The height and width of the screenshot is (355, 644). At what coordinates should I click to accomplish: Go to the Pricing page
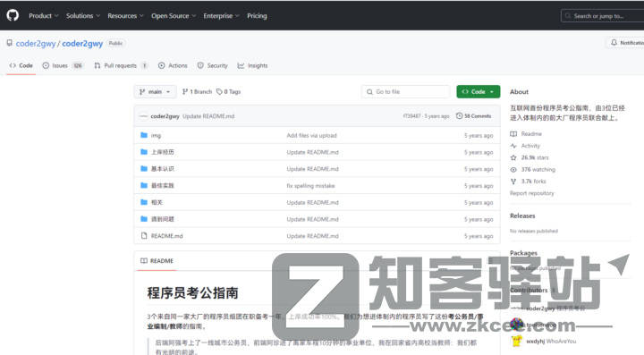pos(257,15)
